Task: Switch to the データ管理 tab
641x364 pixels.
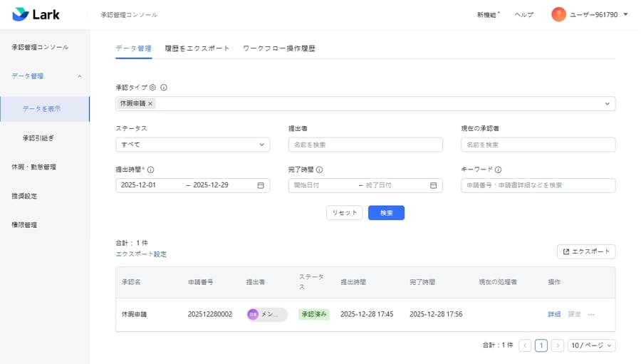Action: pyautogui.click(x=134, y=48)
